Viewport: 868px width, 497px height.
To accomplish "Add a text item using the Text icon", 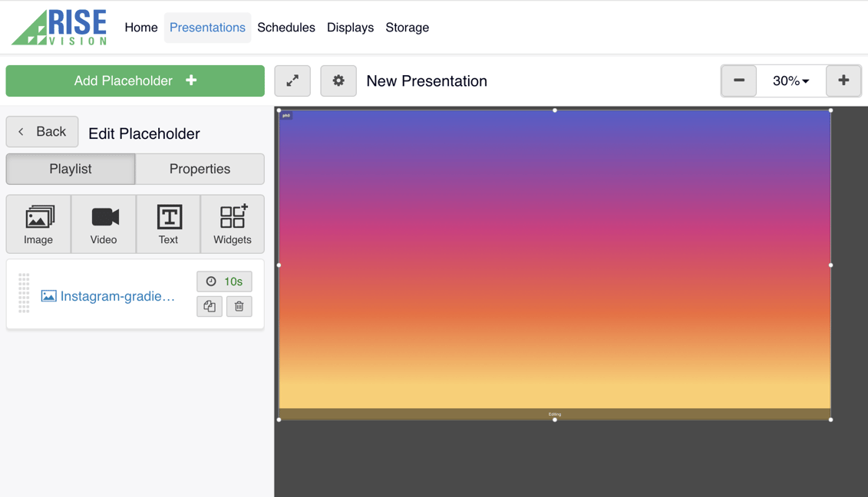I will [x=167, y=223].
